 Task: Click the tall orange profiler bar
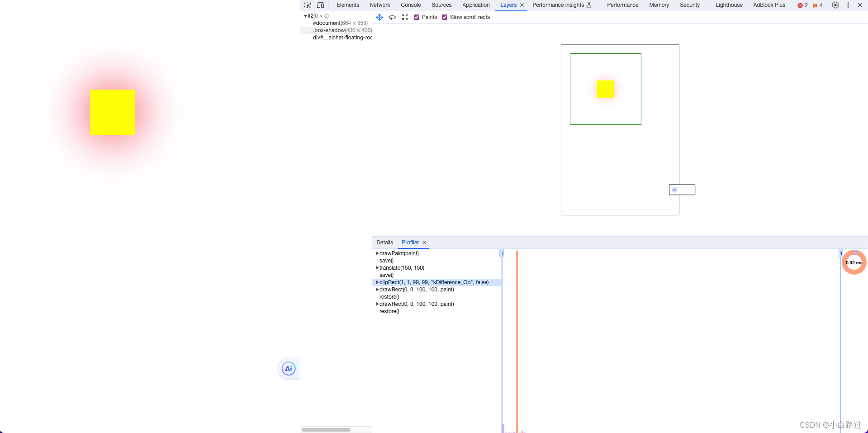pyautogui.click(x=517, y=342)
